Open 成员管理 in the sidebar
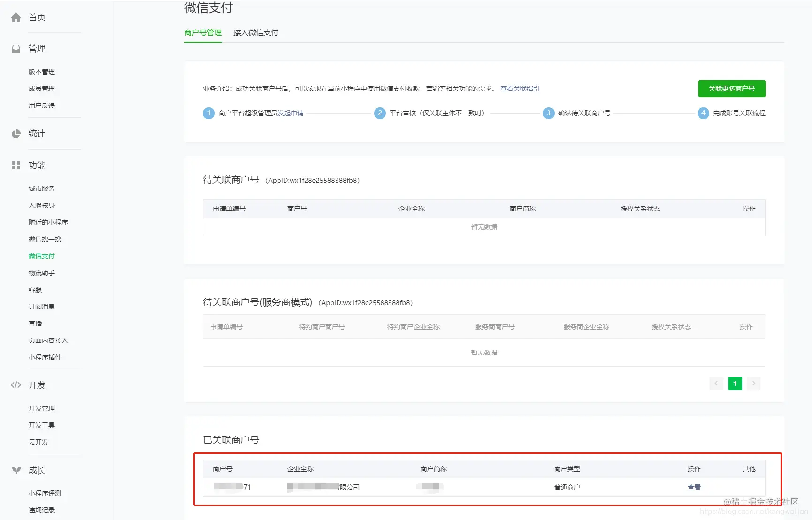The width and height of the screenshot is (812, 520). [x=42, y=89]
